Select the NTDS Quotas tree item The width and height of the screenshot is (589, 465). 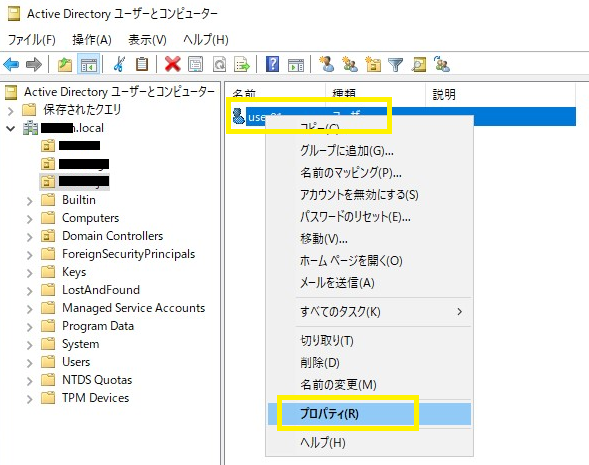[97, 380]
